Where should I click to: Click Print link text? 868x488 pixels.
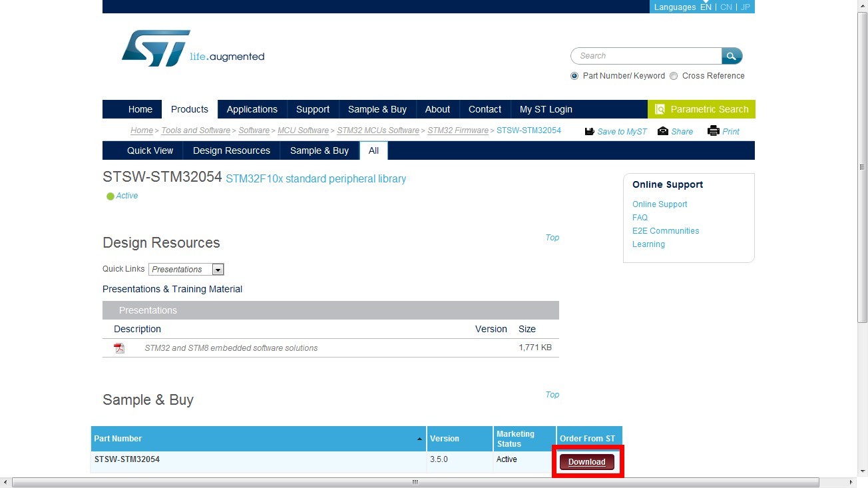tap(731, 132)
